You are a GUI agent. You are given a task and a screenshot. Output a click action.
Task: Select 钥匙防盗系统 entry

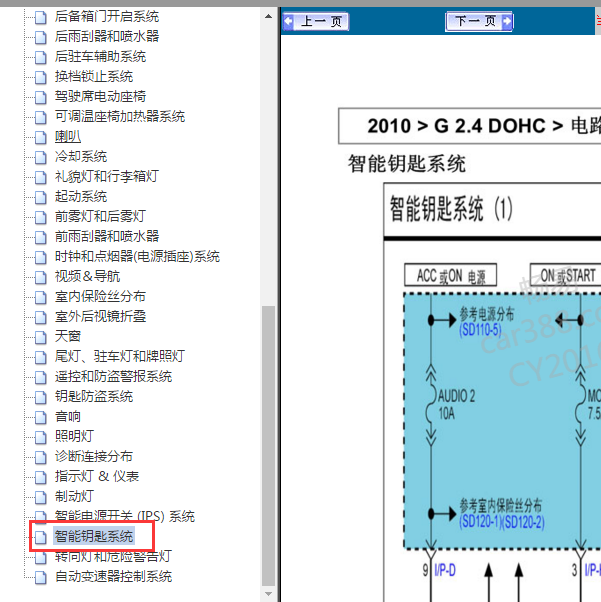point(93,396)
